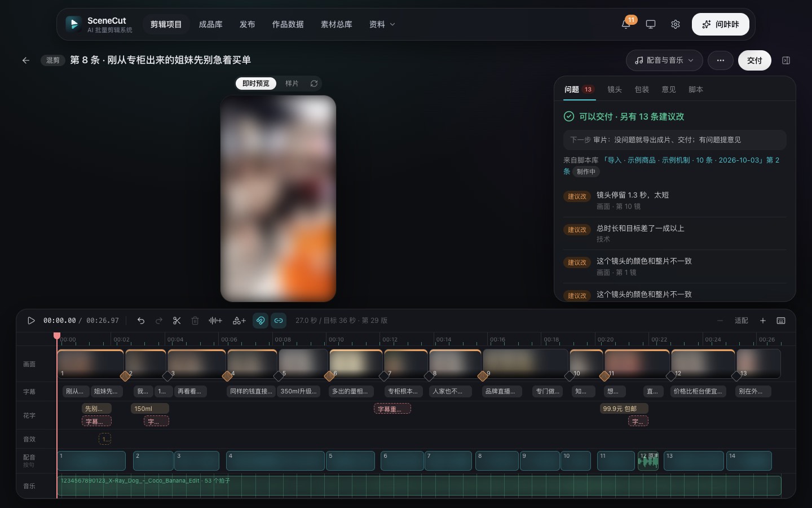Click the timeline zoom out minus
This screenshot has height=508, width=812.
pyautogui.click(x=720, y=321)
